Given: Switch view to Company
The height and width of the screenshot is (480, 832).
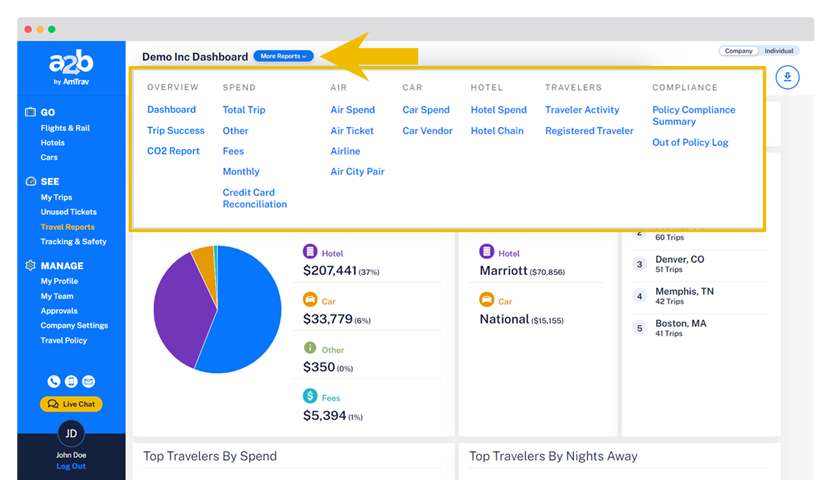Looking at the screenshot, I should coord(738,51).
